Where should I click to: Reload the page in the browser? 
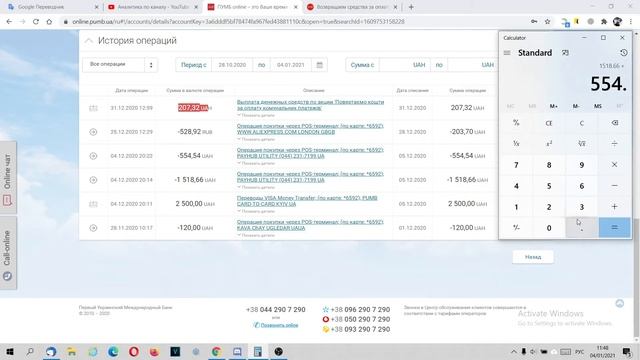pyautogui.click(x=36, y=22)
